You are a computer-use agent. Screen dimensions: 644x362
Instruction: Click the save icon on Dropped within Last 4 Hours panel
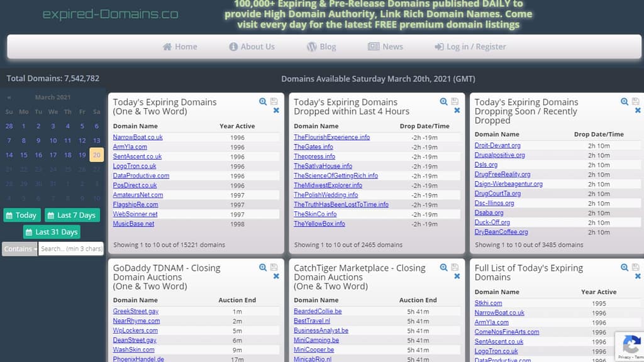453,101
